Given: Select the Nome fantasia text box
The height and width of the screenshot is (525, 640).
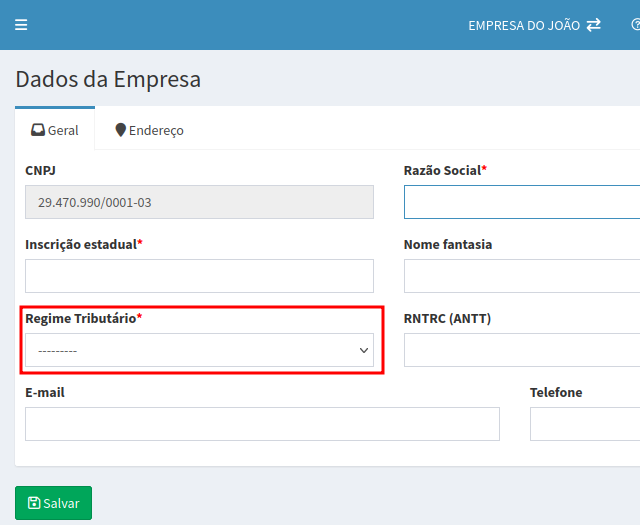Looking at the screenshot, I should pyautogui.click(x=521, y=276).
